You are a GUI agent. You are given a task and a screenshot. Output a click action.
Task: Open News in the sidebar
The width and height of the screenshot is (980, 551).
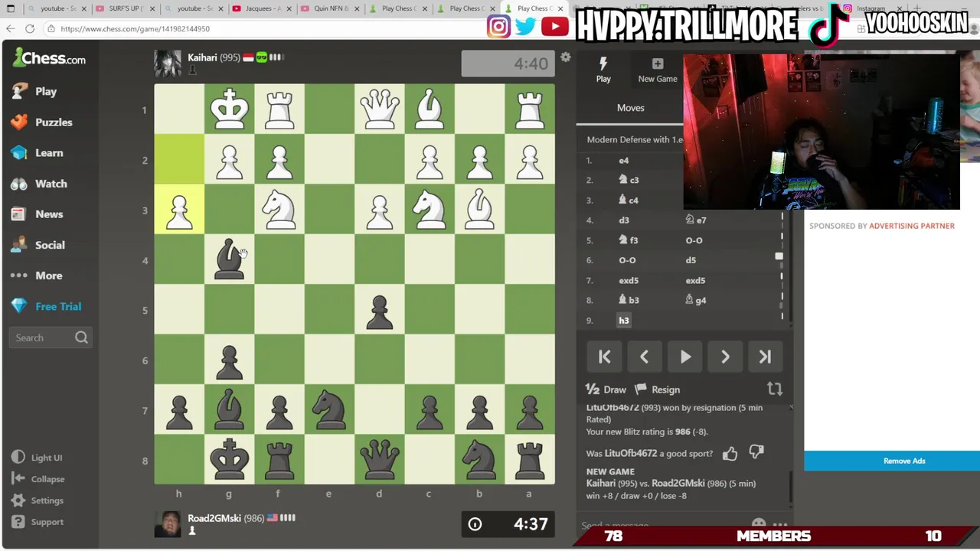tap(38, 214)
